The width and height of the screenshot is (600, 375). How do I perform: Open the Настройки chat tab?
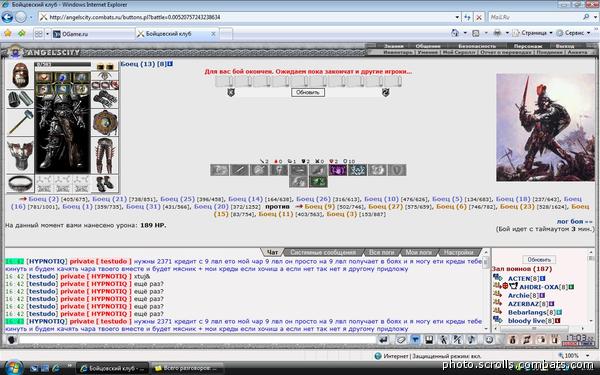tap(458, 252)
